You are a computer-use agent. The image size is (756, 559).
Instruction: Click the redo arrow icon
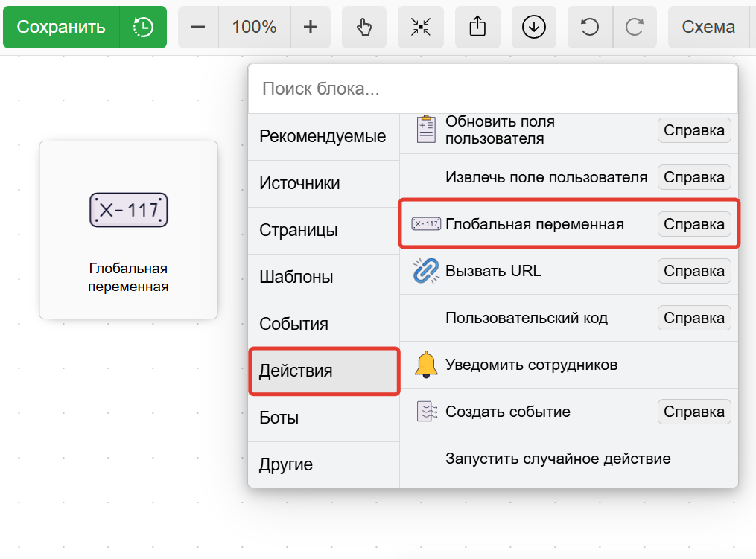point(635,27)
